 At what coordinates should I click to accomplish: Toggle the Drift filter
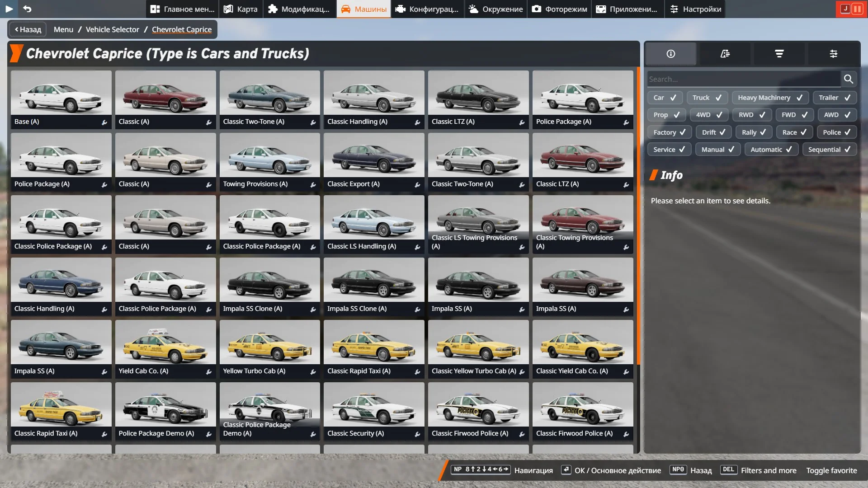pyautogui.click(x=713, y=132)
